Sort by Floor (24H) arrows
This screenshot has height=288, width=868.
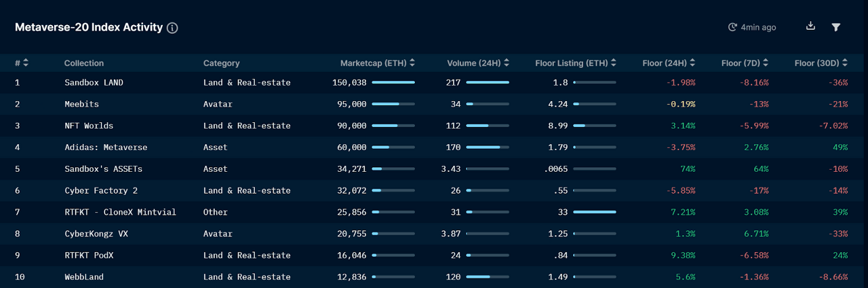click(x=692, y=63)
